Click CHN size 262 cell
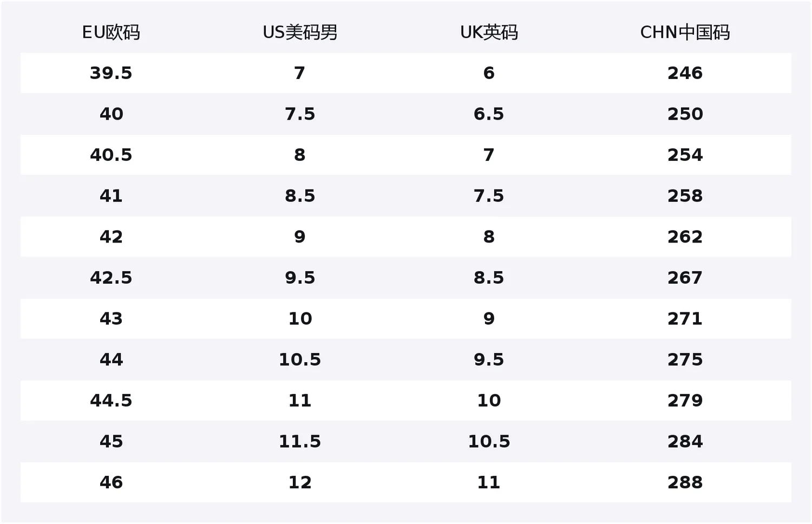 (685, 237)
